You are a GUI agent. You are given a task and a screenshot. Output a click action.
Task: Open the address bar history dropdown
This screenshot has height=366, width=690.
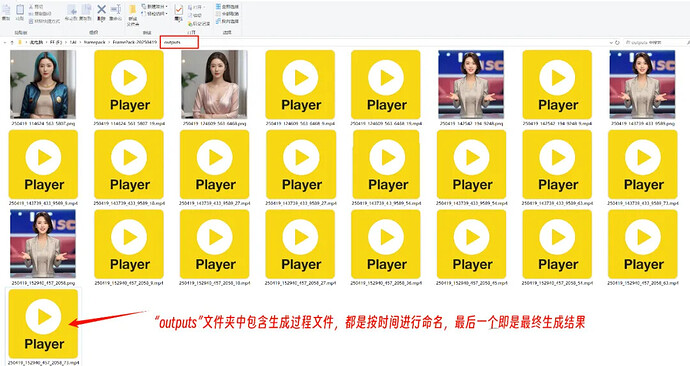pyautogui.click(x=611, y=43)
